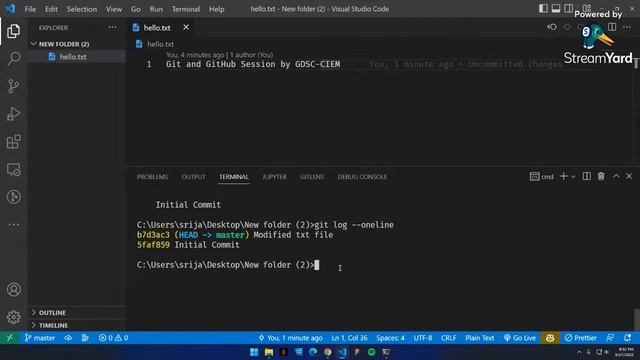Toggle secondary side bar visibility
This screenshot has width=640, height=360.
(569, 9)
